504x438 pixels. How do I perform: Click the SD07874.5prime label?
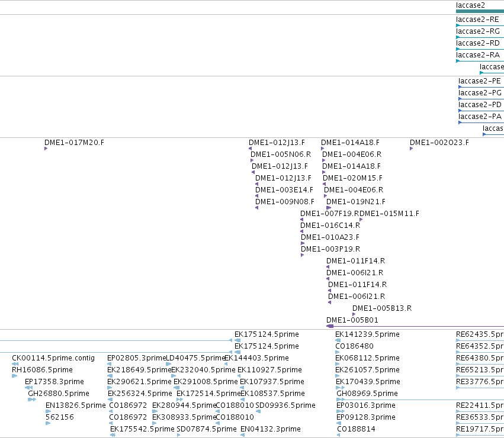coord(207,429)
